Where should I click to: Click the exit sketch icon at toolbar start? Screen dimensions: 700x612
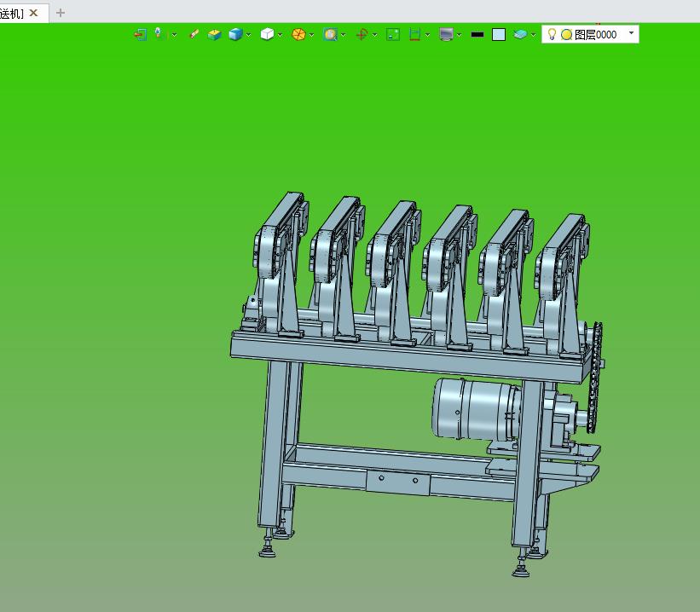click(140, 34)
